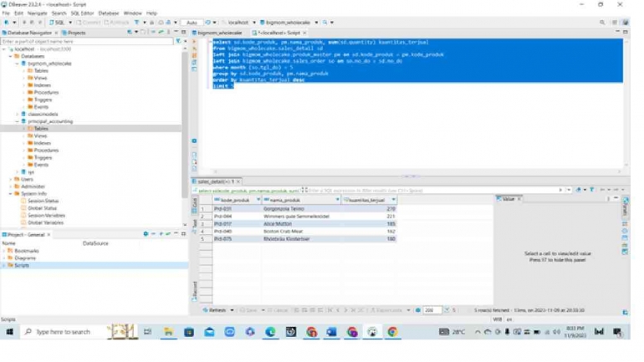Image resolution: width=644 pixels, height=362 pixels.
Task: Select highlighted Tables under principal_accounting
Action: (x=41, y=129)
